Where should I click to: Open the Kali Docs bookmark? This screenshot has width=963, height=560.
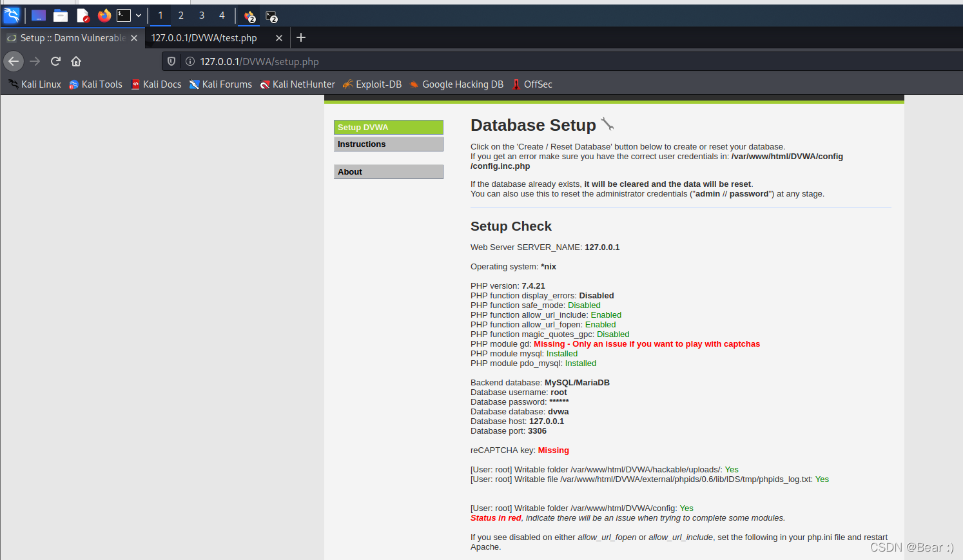click(156, 84)
